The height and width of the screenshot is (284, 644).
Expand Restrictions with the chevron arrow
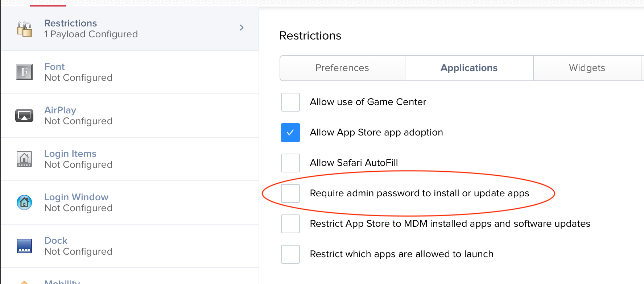241,28
